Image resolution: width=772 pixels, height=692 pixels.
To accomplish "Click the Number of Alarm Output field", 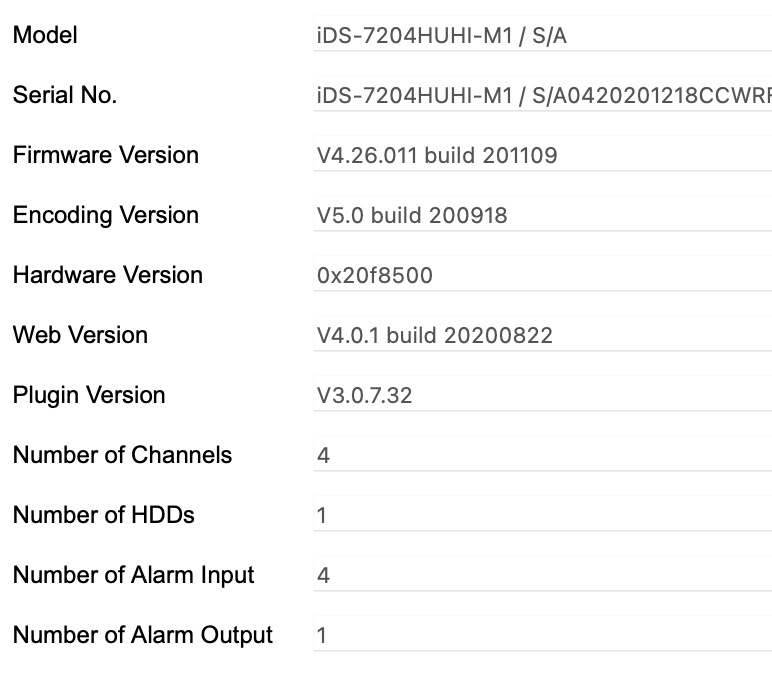I will point(542,636).
